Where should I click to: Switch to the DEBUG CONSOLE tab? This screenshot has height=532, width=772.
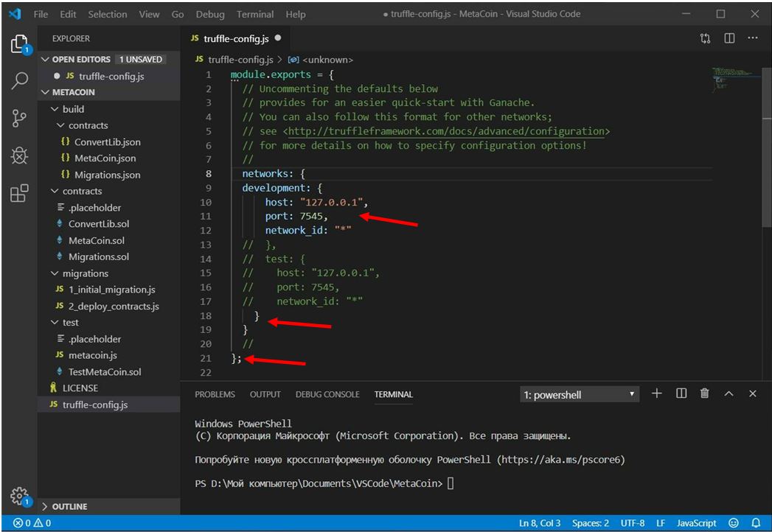[x=327, y=395]
